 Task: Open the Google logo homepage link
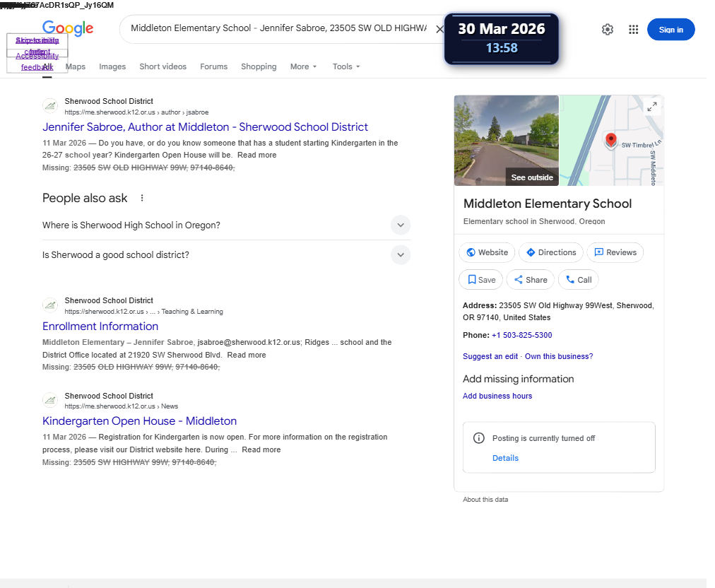coord(68,28)
